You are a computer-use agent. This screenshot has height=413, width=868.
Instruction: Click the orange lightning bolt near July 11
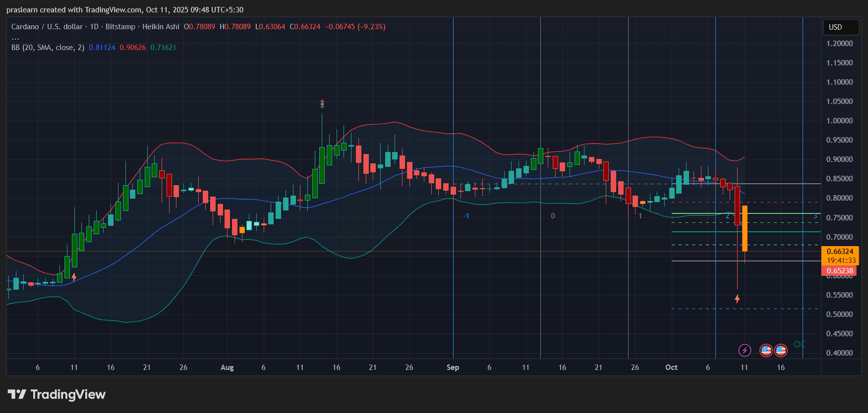[x=74, y=277]
